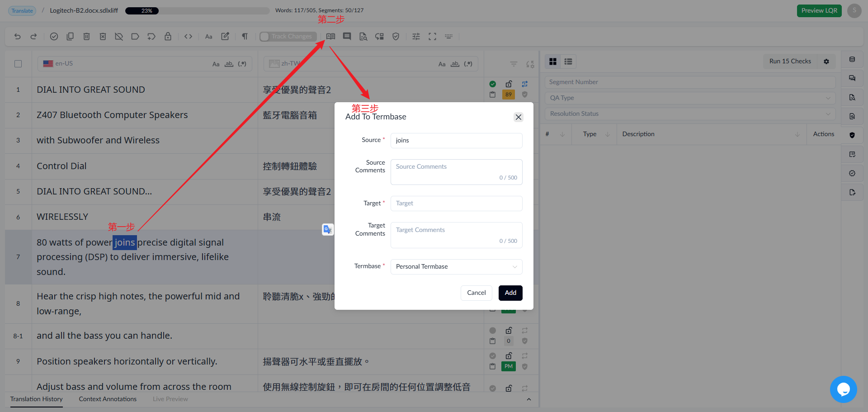This screenshot has width=868, height=412.
Task: Click the copy source to target icon
Action: pos(70,37)
